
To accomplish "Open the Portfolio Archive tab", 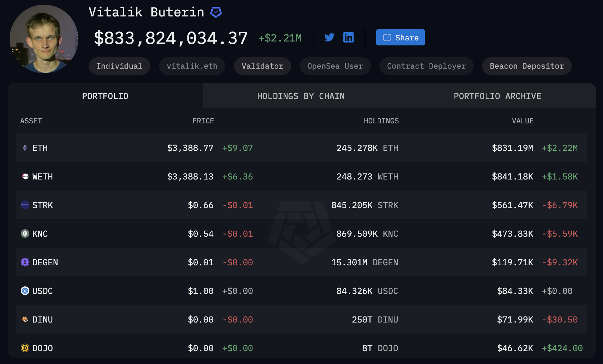I will point(497,96).
